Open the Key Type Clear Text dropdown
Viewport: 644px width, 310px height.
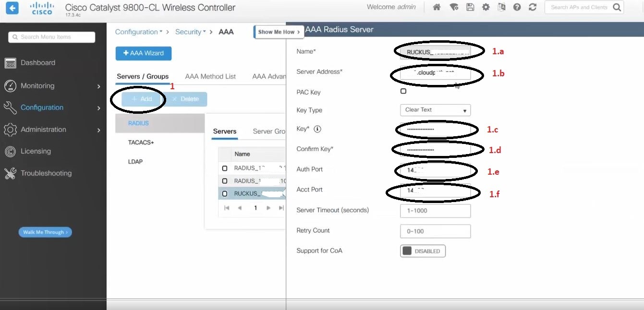point(435,110)
